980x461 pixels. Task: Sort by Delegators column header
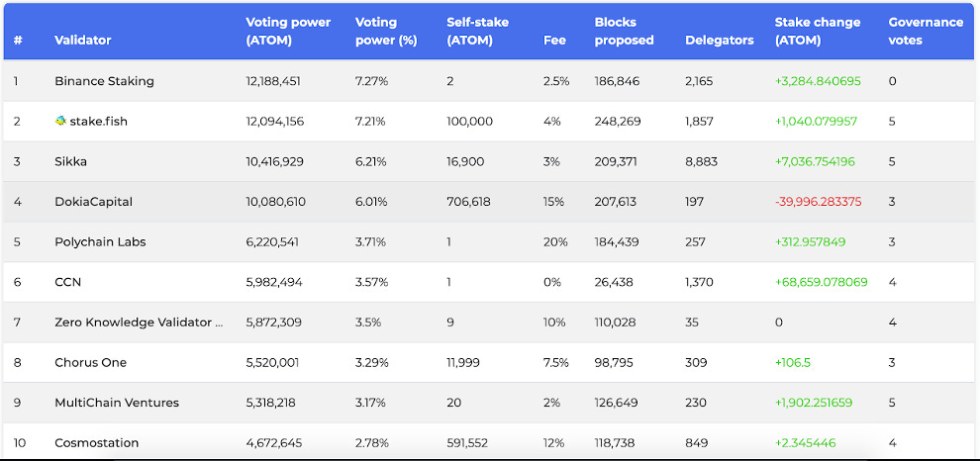pos(719,41)
